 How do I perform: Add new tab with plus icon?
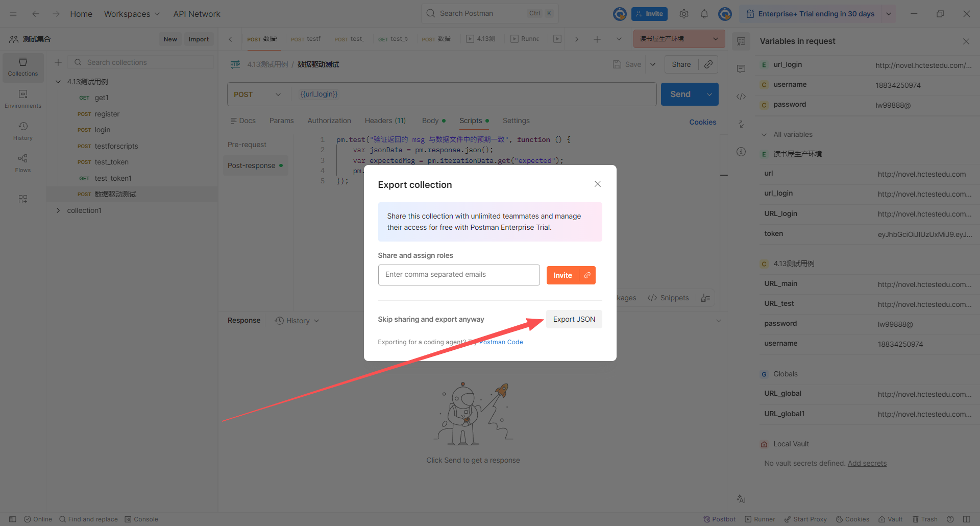(x=597, y=39)
